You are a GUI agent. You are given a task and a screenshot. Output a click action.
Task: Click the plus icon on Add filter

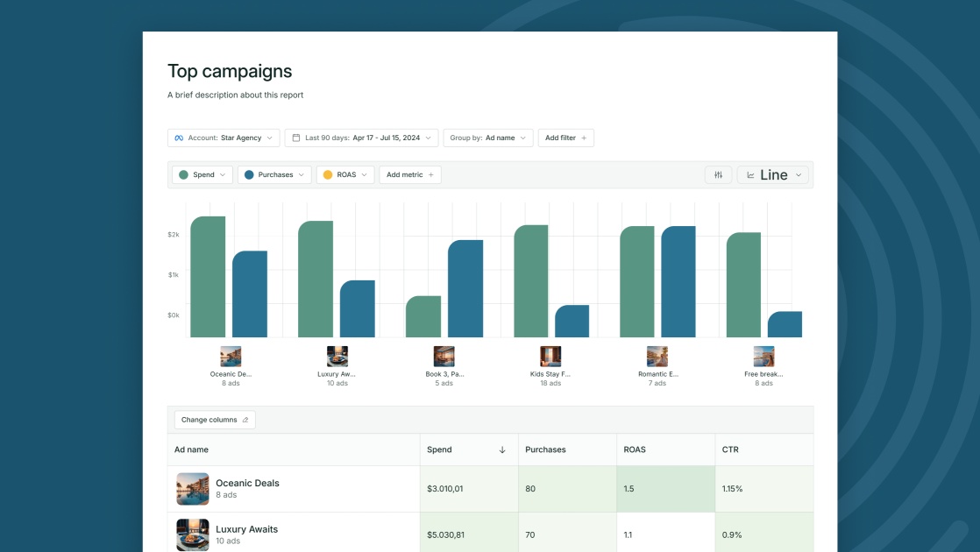point(584,137)
